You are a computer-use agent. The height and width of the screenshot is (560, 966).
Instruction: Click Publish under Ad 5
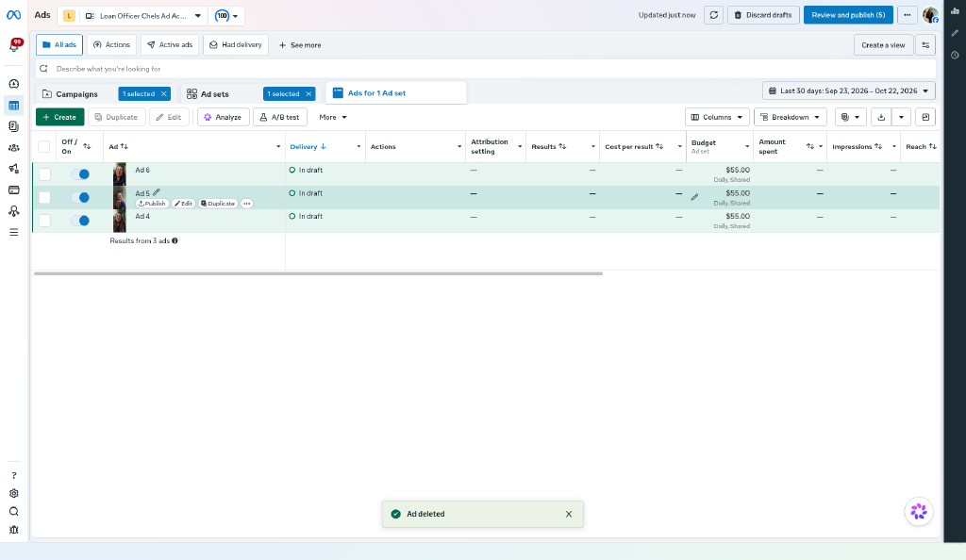click(152, 203)
